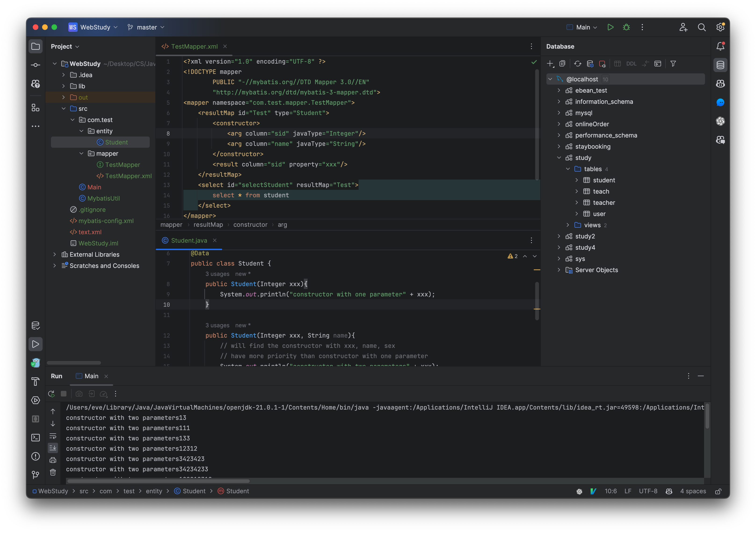The image size is (756, 533).
Task: Click the Refresh icon in Database toolbar
Action: pyautogui.click(x=578, y=64)
